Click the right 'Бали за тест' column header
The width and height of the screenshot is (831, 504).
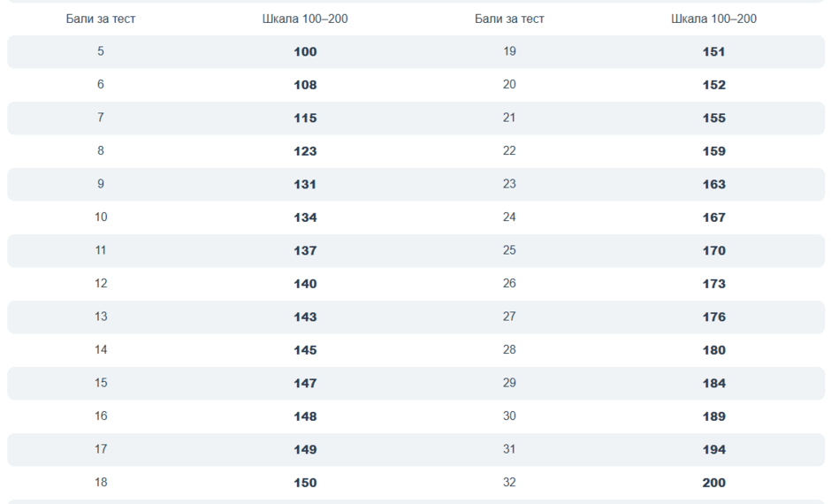tap(509, 19)
